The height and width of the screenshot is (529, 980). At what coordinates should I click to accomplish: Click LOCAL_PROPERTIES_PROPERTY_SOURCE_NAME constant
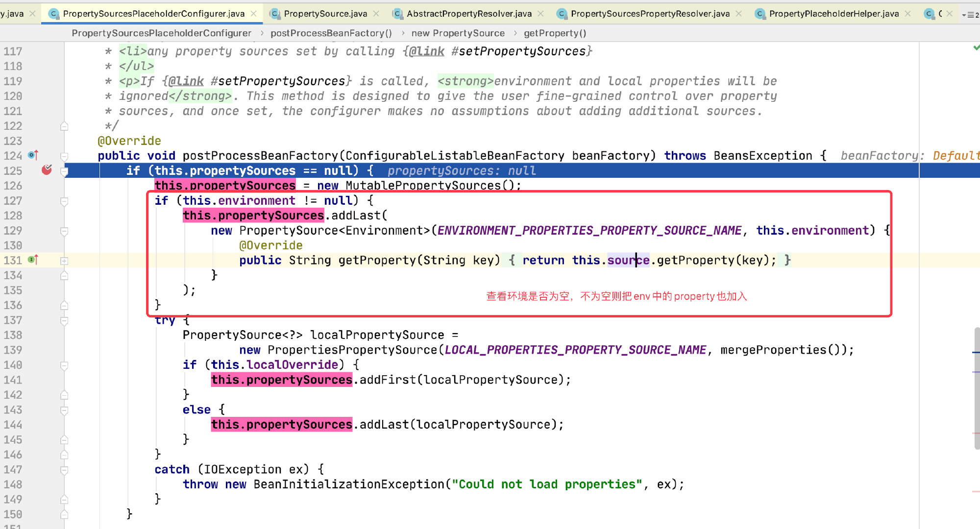coord(575,350)
